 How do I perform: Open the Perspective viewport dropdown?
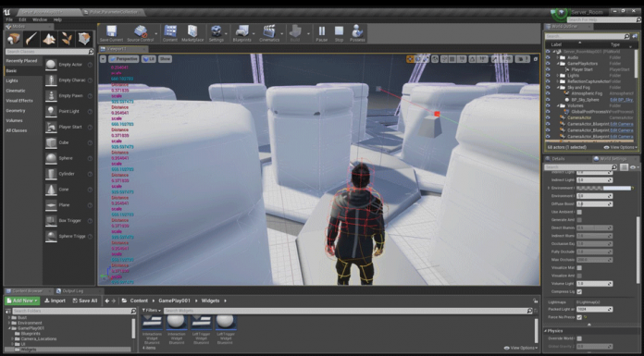(x=124, y=59)
